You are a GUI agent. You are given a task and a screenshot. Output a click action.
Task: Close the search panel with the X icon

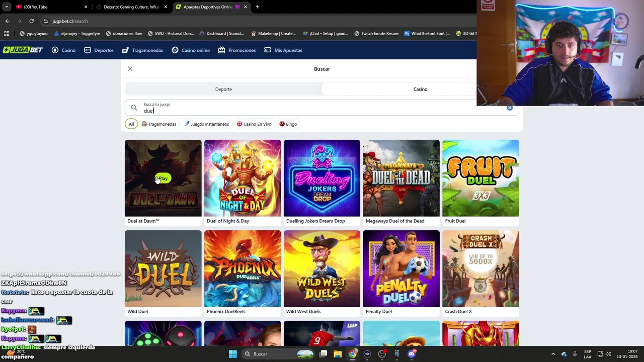[x=130, y=69]
